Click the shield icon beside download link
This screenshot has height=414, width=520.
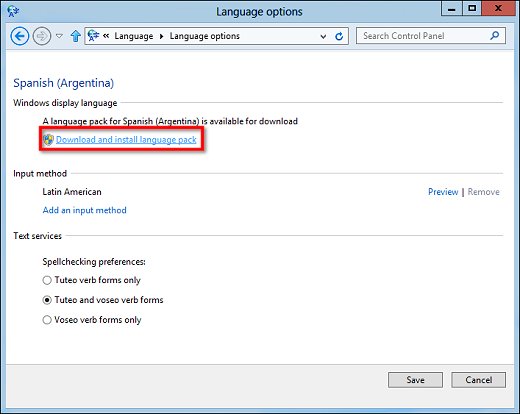(48, 140)
